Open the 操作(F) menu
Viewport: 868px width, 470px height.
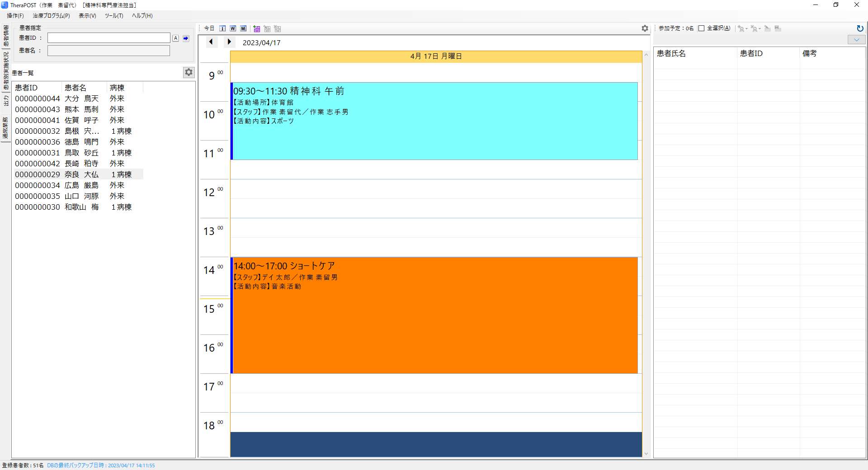[15, 16]
